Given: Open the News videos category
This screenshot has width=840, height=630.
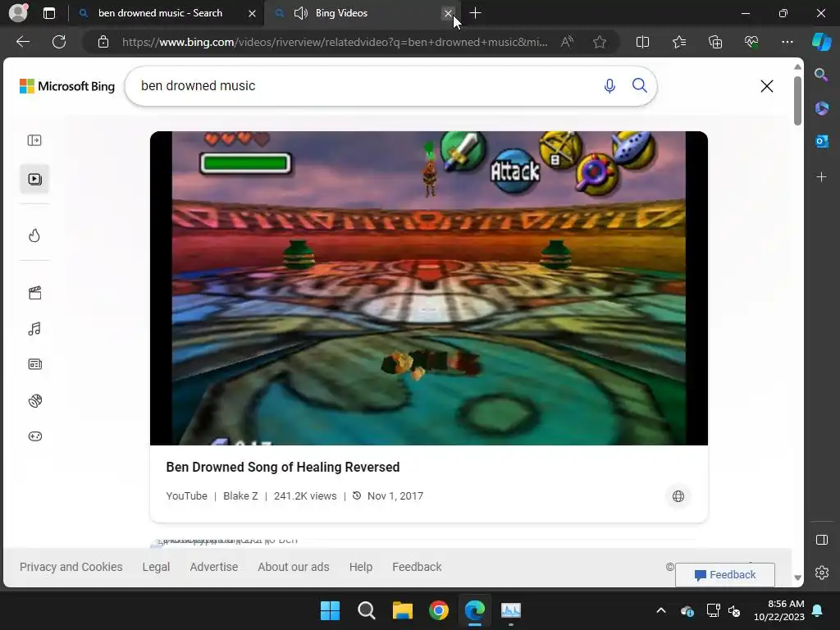Looking at the screenshot, I should pos(34,364).
